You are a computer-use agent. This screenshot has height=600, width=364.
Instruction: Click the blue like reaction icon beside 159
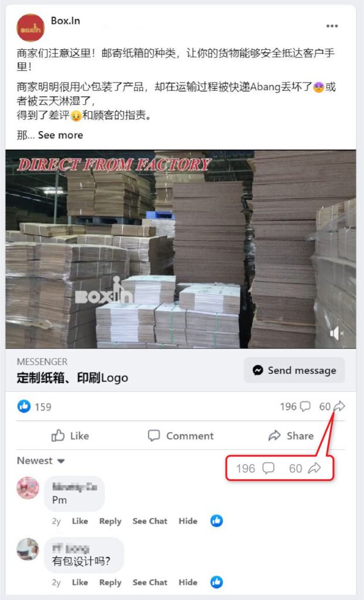pyautogui.click(x=24, y=407)
